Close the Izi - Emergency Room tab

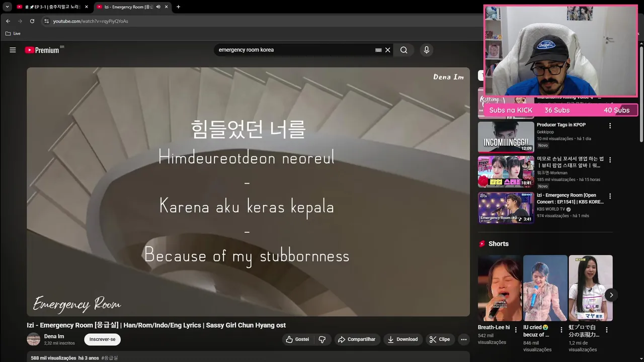coord(166,7)
